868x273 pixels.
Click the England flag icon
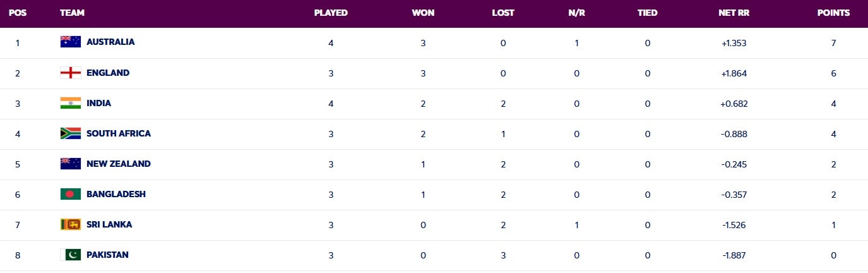[x=70, y=73]
